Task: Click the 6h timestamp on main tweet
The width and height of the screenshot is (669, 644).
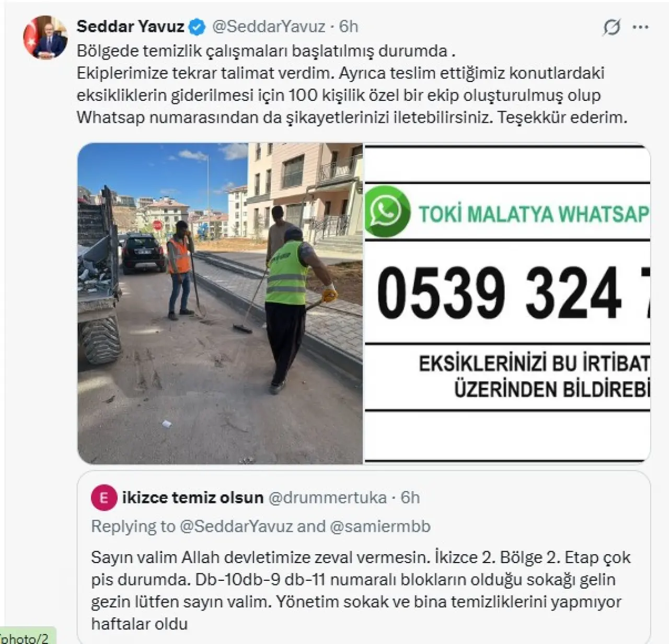Action: 349,26
